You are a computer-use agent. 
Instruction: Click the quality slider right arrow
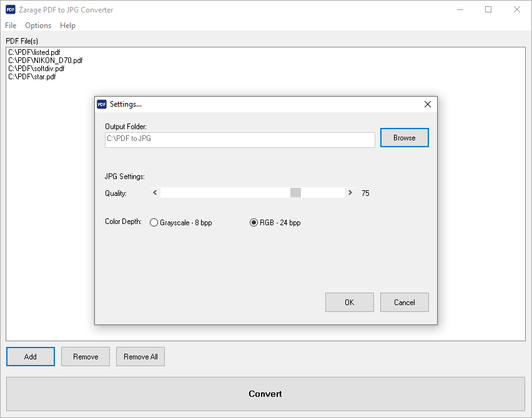point(350,193)
